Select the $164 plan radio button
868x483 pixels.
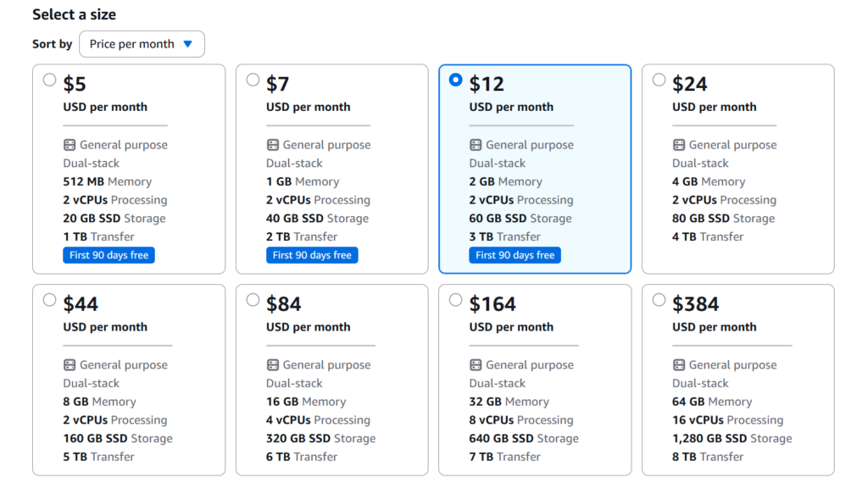[x=456, y=300]
